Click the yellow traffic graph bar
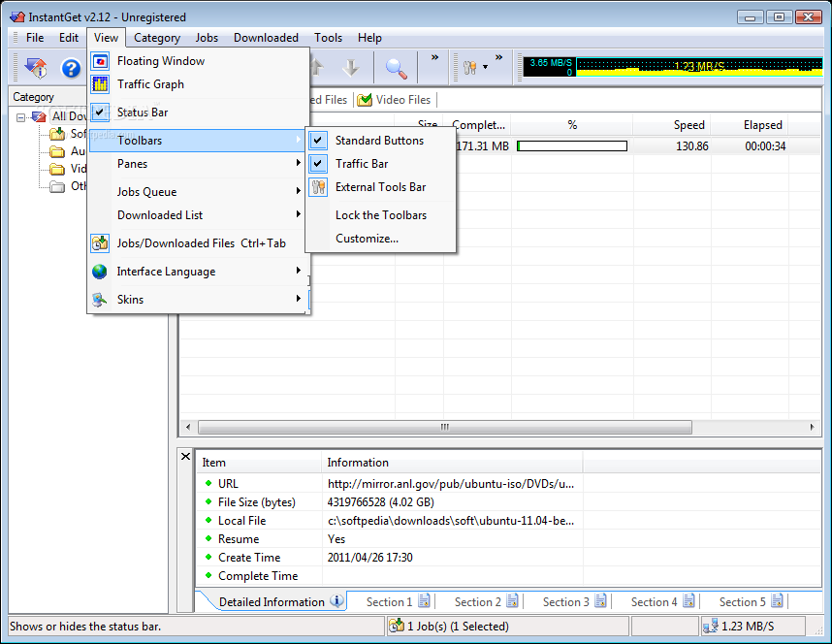Screen dimensions: 832x644 point(699,67)
